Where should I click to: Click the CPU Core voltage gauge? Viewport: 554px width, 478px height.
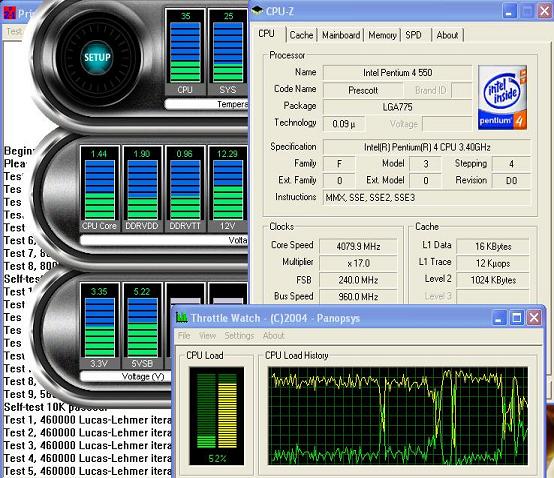coord(99,188)
